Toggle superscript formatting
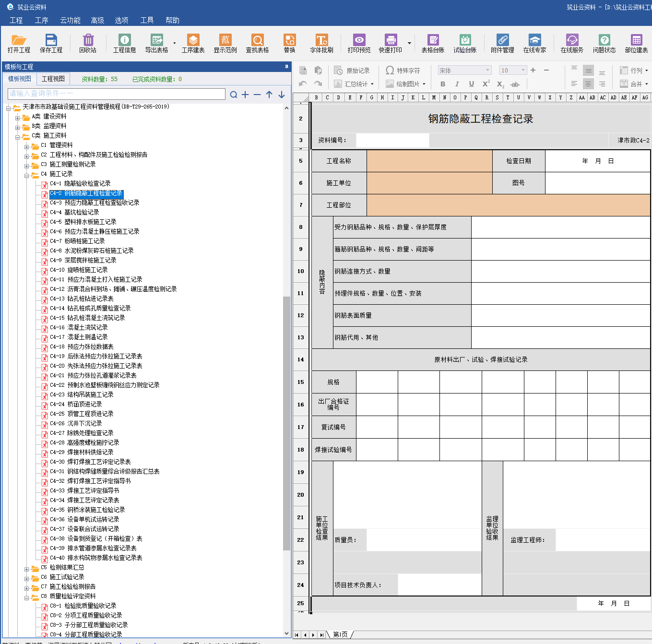This screenshot has height=644, width=652. pos(486,84)
